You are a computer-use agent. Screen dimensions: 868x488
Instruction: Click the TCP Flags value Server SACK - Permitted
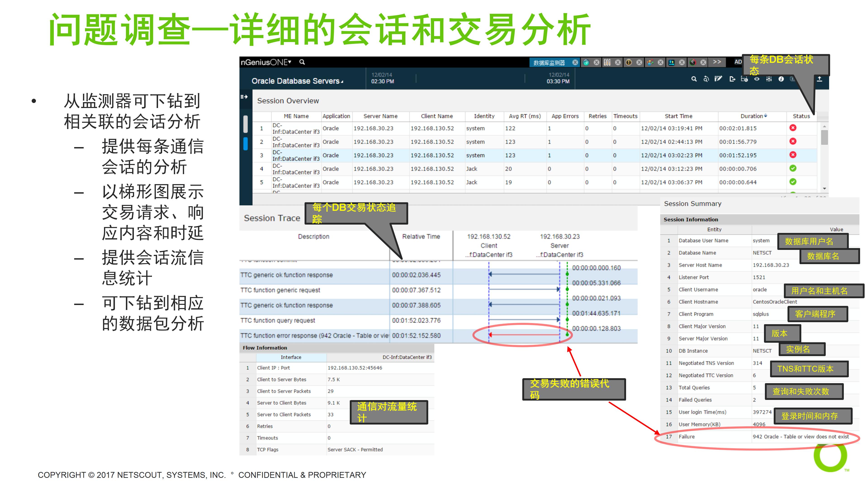pos(355,450)
